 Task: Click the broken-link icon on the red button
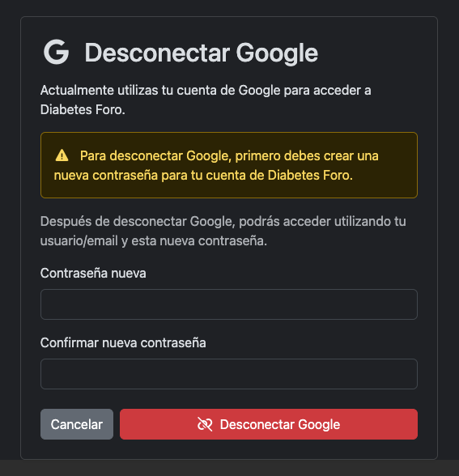pos(205,424)
